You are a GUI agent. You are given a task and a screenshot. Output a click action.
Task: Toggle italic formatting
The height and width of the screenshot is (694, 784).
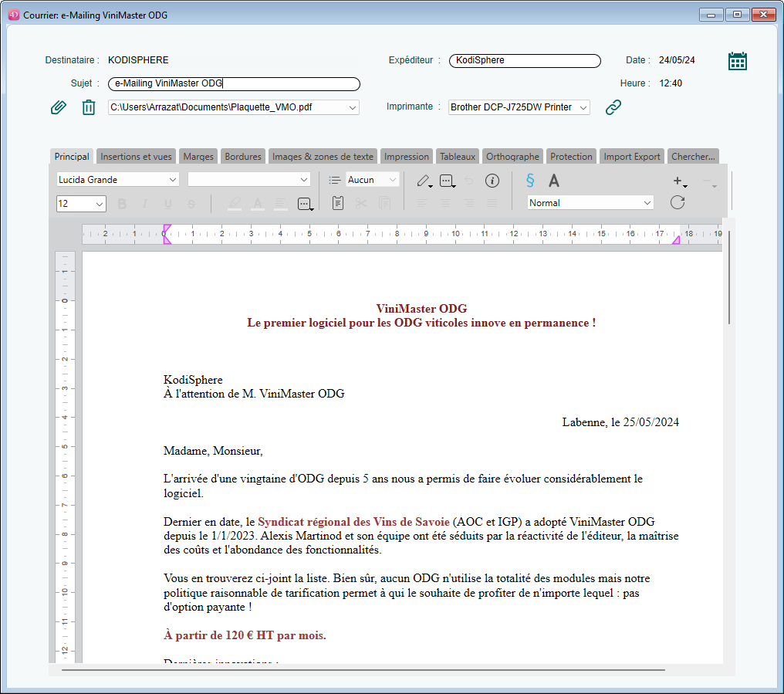tap(144, 202)
